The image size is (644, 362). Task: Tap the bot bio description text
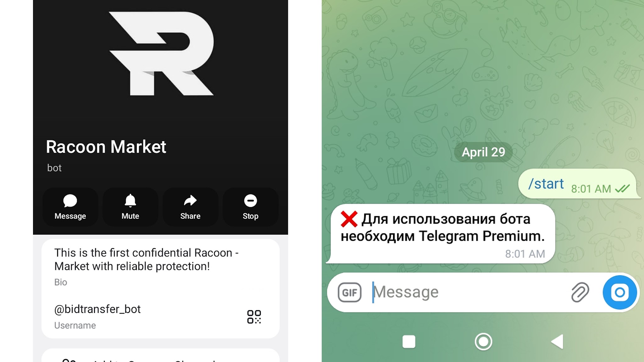coord(147,260)
